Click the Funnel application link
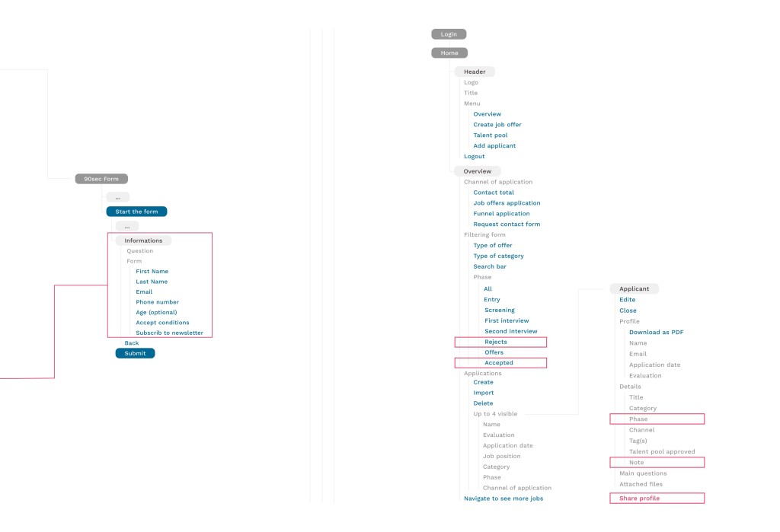Viewport: 780px width, 532px height. coord(501,214)
